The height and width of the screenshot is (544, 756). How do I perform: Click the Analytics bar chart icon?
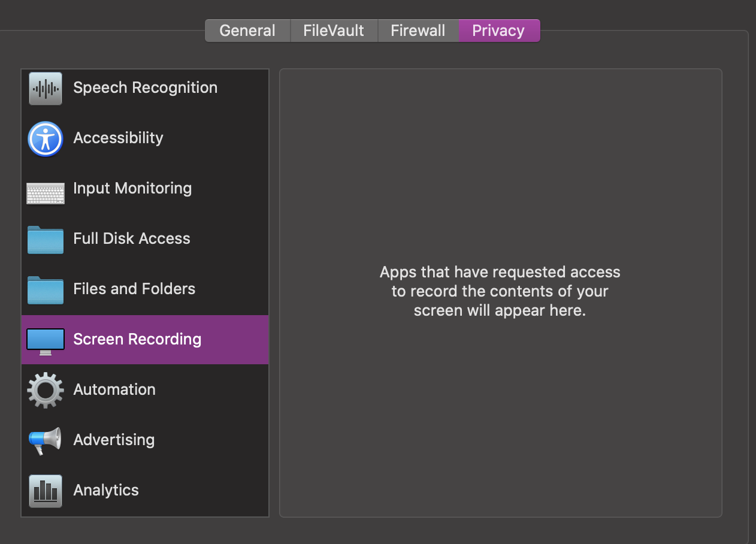[46, 491]
